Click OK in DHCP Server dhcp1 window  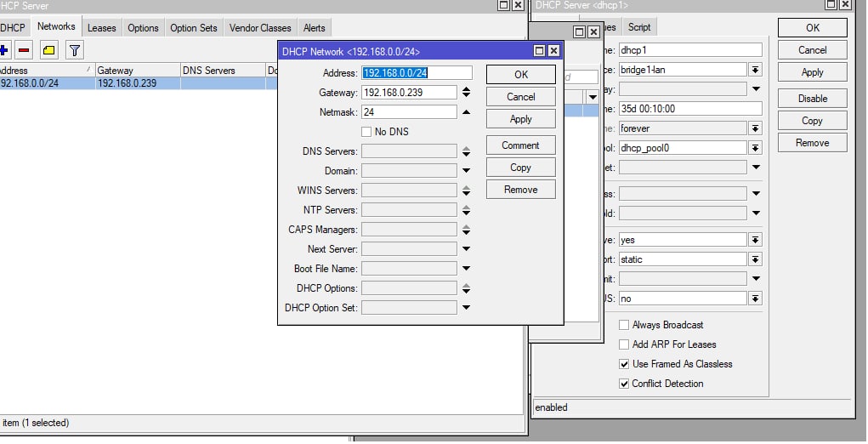click(813, 28)
